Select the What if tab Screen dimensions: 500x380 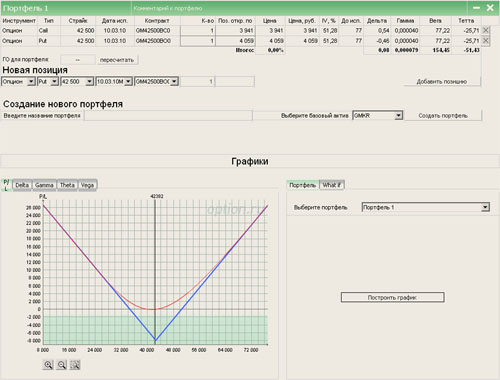[x=332, y=185]
